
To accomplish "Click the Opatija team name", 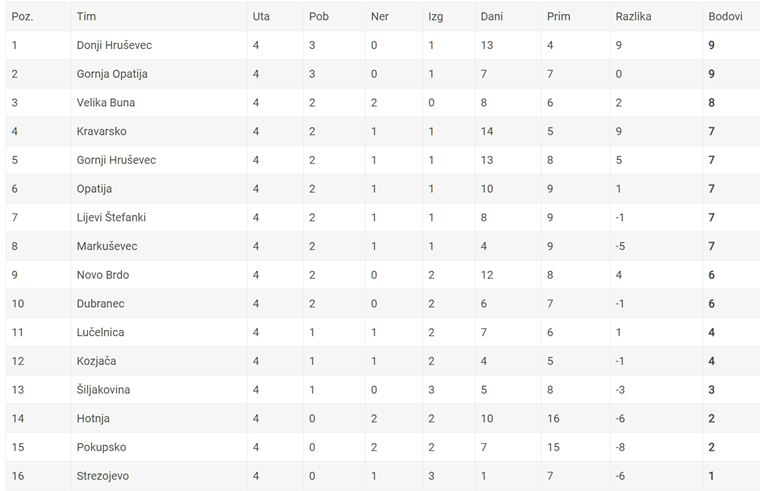I will pos(94,189).
